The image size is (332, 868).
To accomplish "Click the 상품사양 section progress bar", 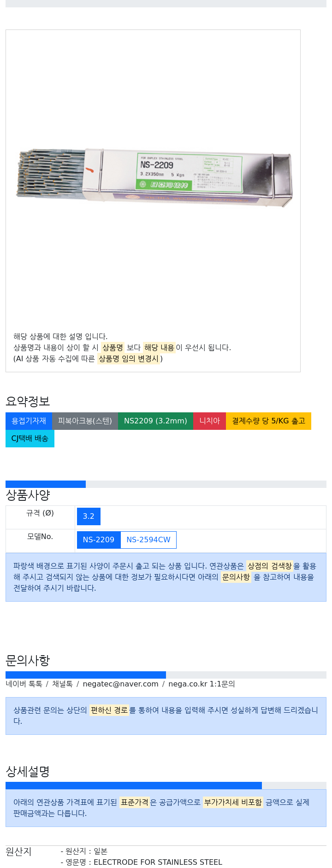I will 166,484.
